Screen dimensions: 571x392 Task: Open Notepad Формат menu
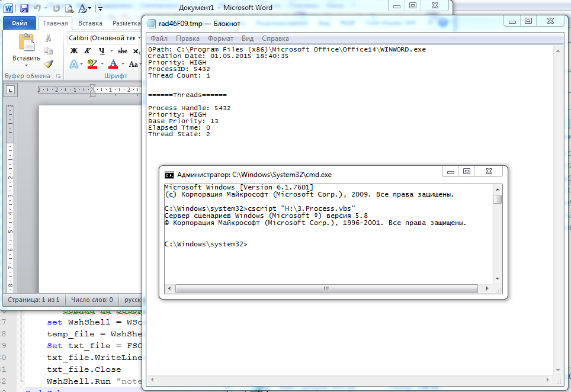(x=220, y=38)
